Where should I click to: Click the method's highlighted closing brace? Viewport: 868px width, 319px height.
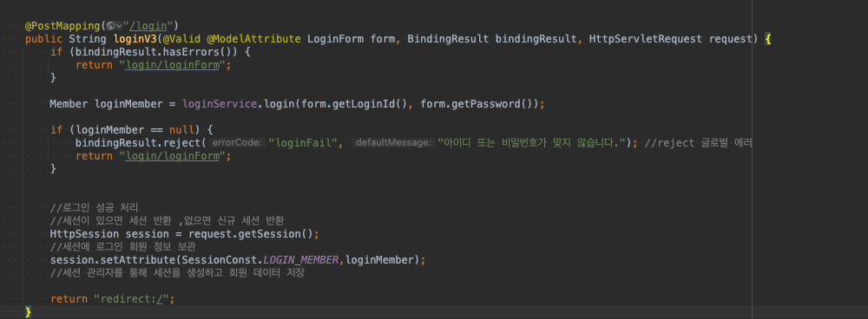coord(29,312)
